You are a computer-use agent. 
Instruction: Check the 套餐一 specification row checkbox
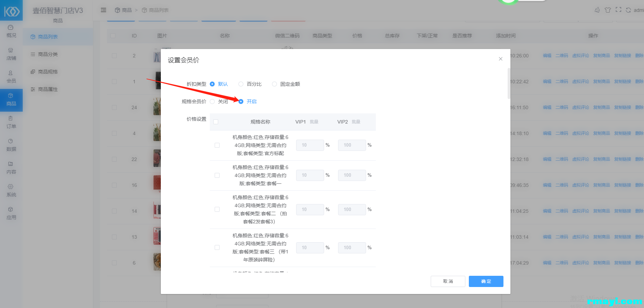(x=217, y=175)
